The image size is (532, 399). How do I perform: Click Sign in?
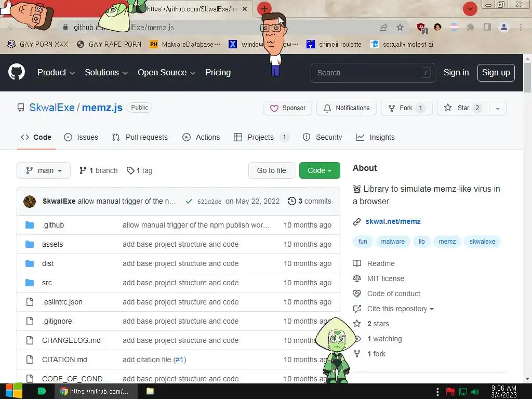(x=456, y=73)
